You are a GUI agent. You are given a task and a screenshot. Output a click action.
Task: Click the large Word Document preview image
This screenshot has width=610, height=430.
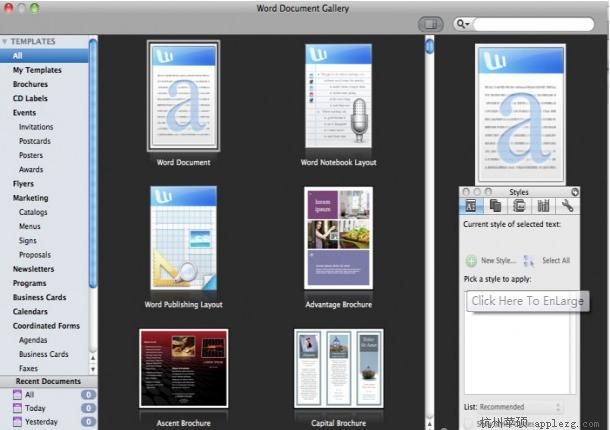pos(521,113)
